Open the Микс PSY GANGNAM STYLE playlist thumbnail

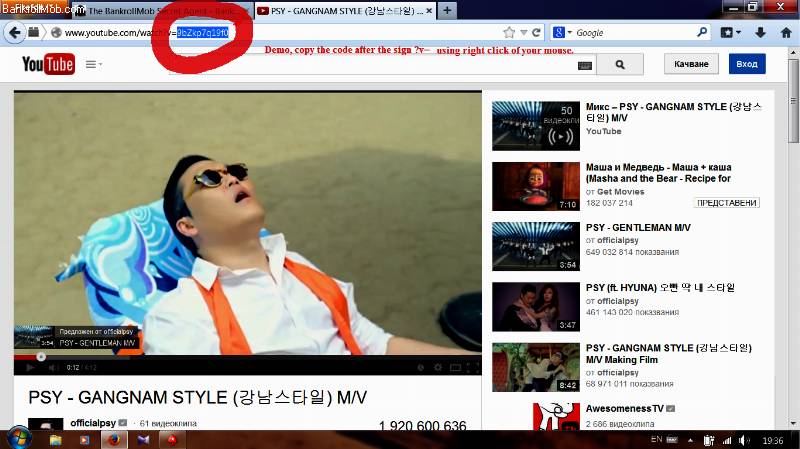pos(536,126)
